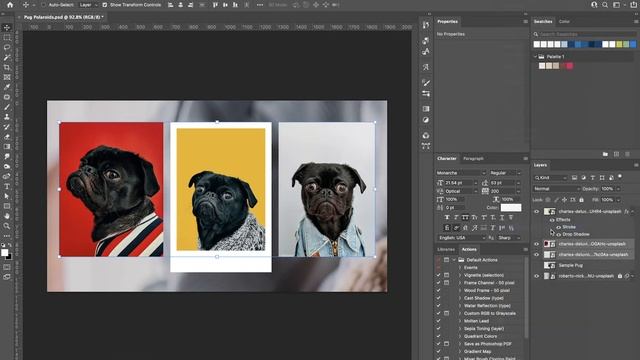Viewport: 640px width, 360px height.
Task: Open the Kind layer filter dropdown
Action: 551,178
